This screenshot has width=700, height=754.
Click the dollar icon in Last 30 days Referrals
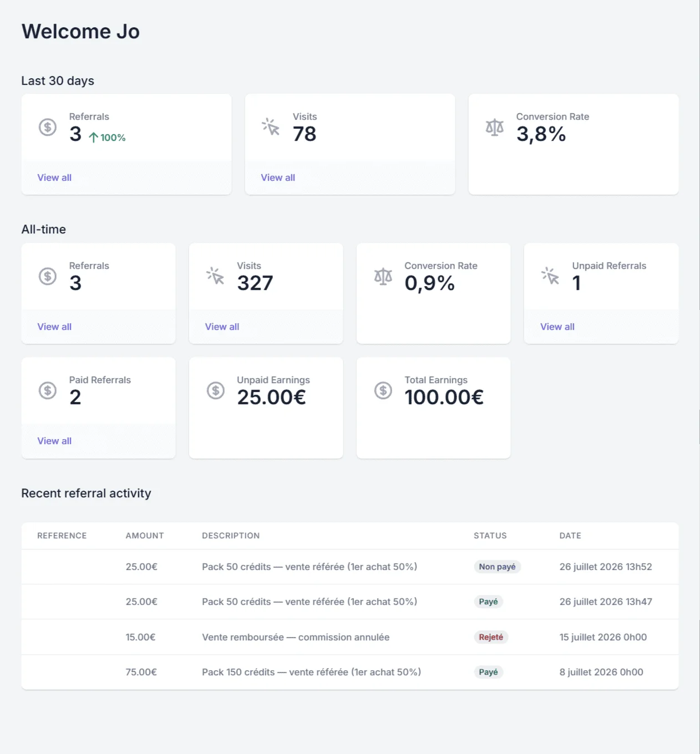(x=48, y=127)
